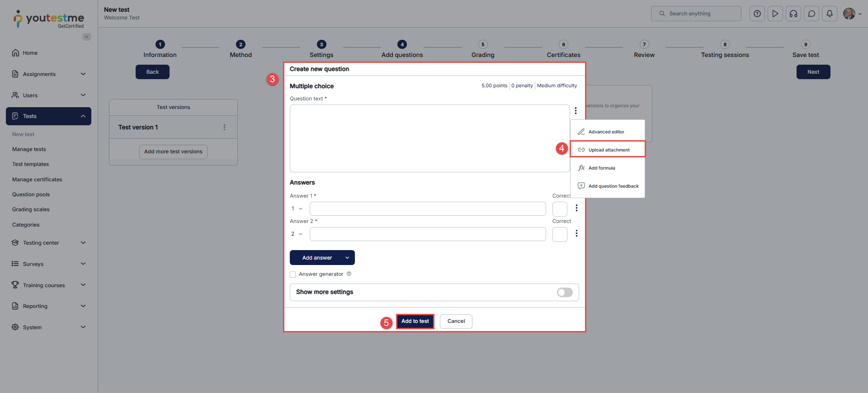Click the play tutorial icon in header
Viewport: 868px width, 393px height.
click(775, 14)
